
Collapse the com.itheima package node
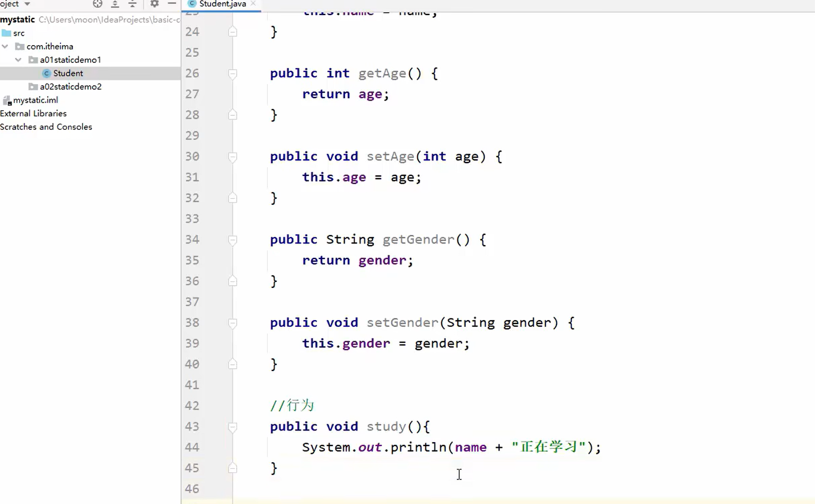coord(5,46)
